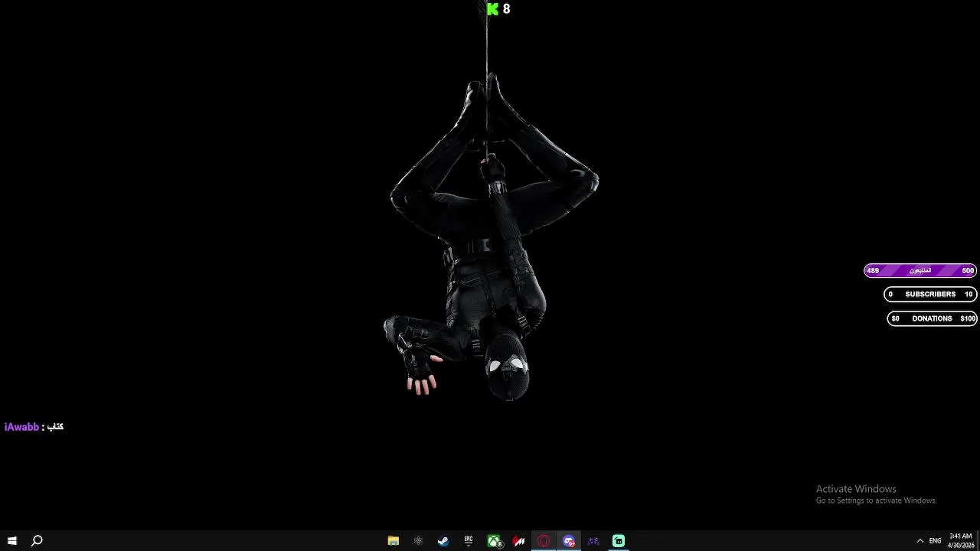Click the purple followers goal bar 489/500
Screen dimensions: 980x551
click(920, 270)
